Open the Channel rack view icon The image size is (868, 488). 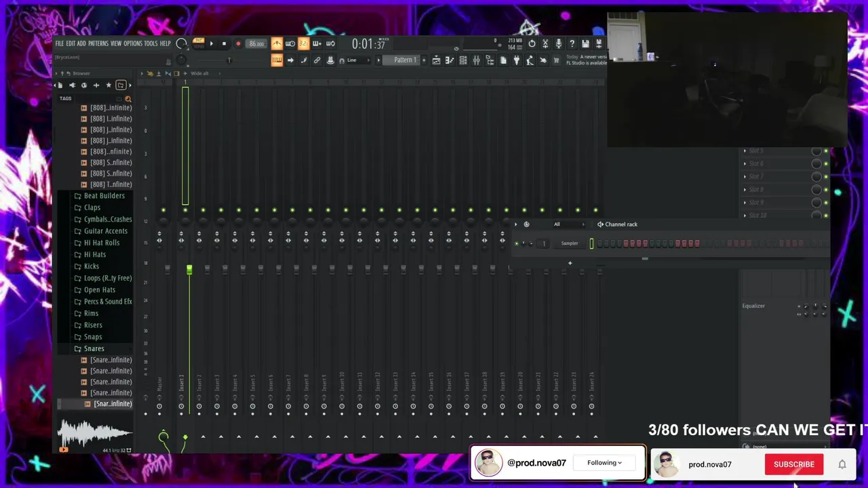click(x=463, y=60)
